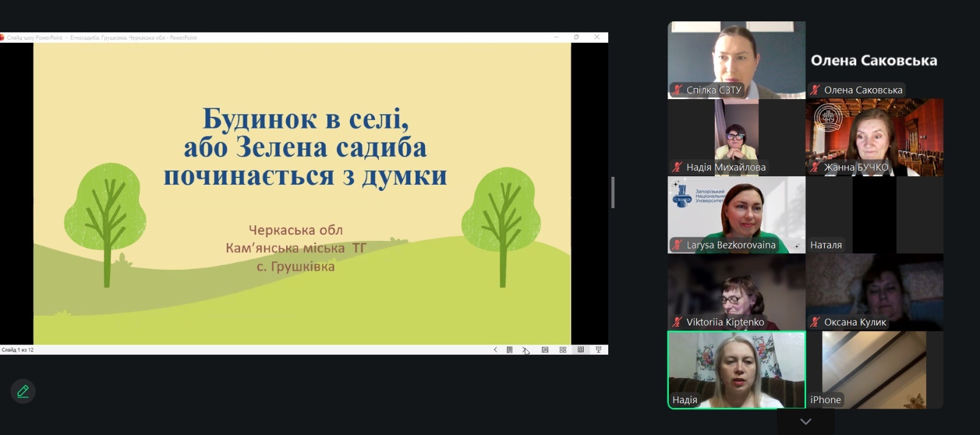Click slide counter 'Слайд 1 из 12'
The width and height of the screenshot is (980, 435).
tap(18, 350)
